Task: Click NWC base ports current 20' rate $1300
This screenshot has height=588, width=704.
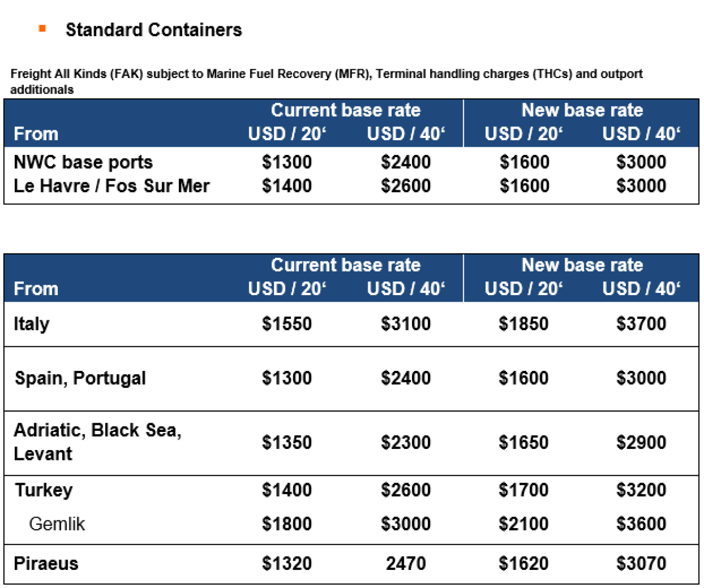Action: coord(287,162)
